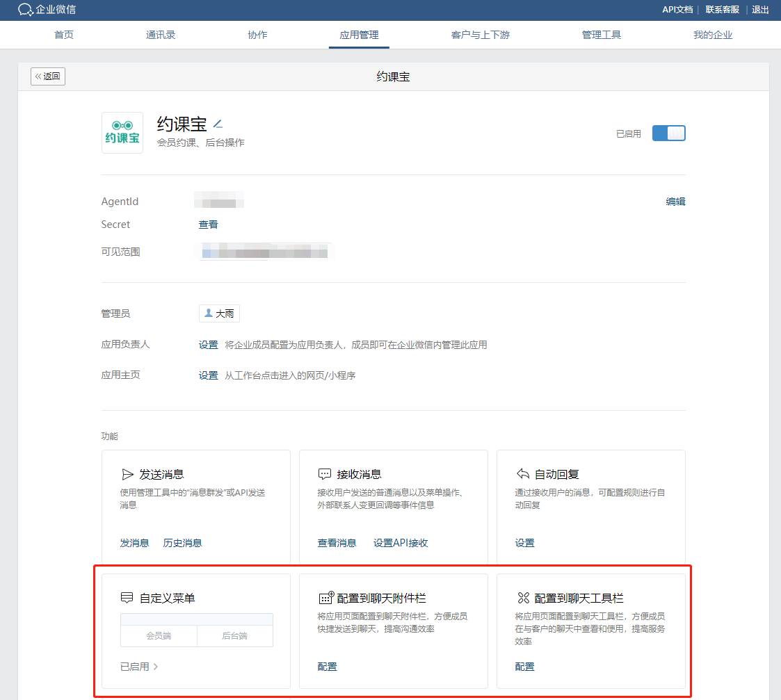
Task: Click 设置 for 应用负责人
Action: (x=208, y=345)
